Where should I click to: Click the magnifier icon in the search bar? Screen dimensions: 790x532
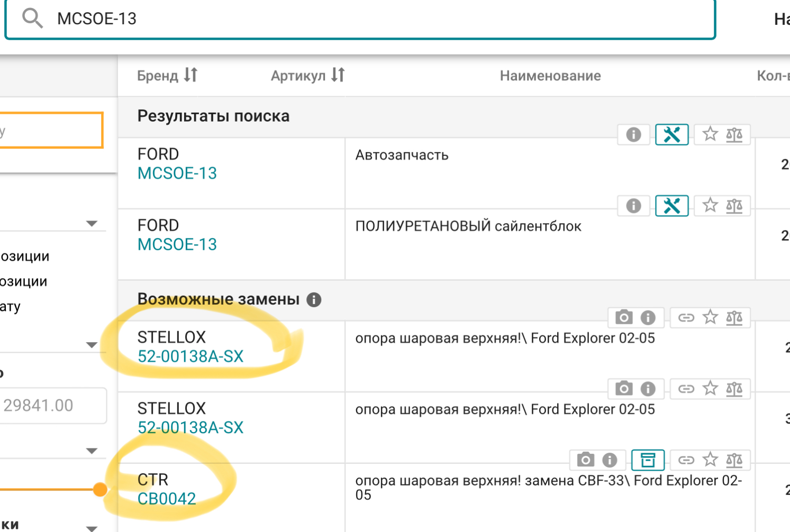click(x=32, y=19)
